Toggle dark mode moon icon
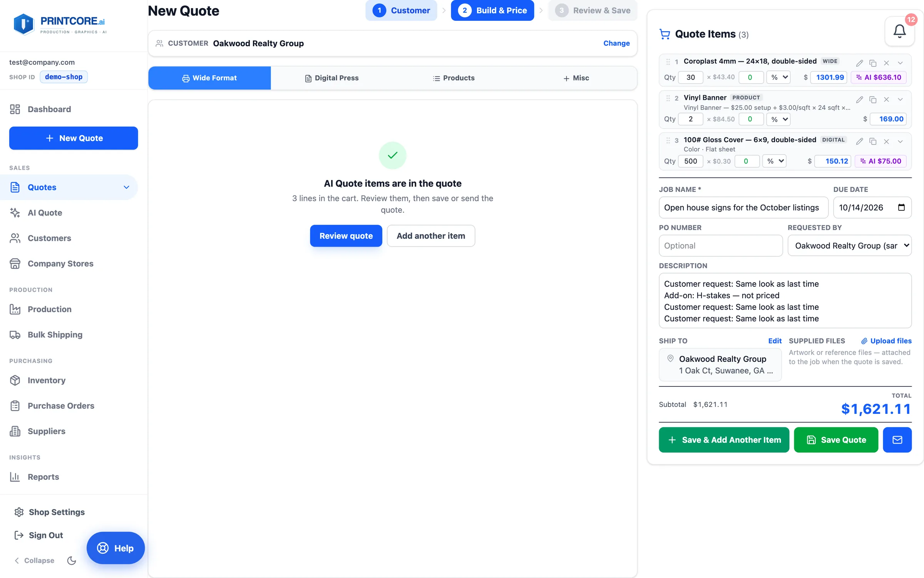The height and width of the screenshot is (578, 924). click(72, 560)
